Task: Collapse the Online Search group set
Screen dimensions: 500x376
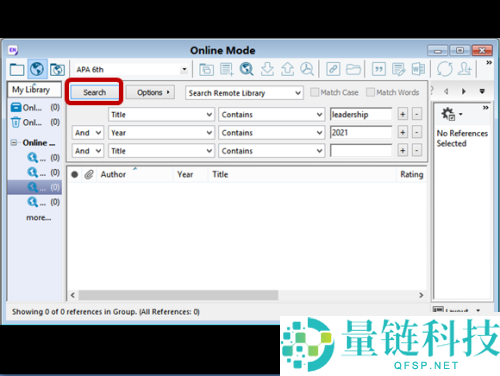Action: coord(14,143)
